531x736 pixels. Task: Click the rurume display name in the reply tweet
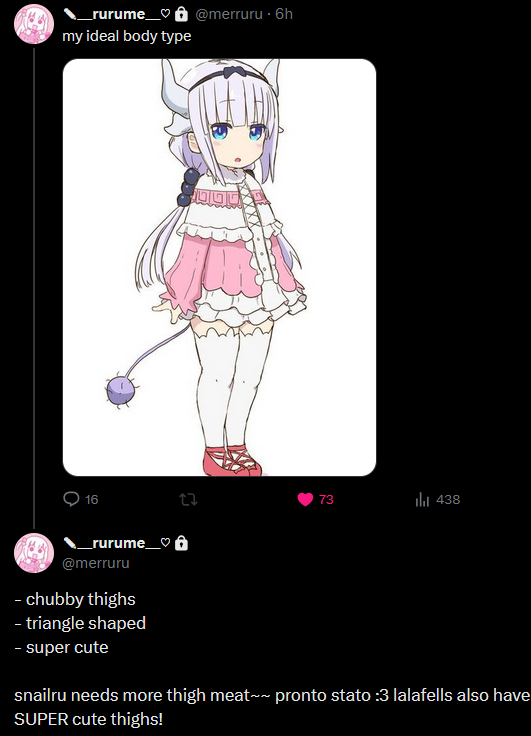116,543
